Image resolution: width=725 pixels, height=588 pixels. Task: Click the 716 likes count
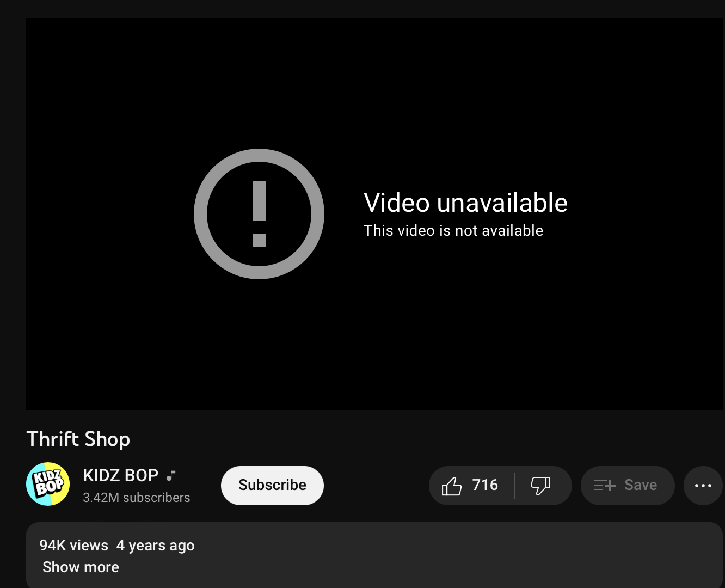pyautogui.click(x=485, y=485)
